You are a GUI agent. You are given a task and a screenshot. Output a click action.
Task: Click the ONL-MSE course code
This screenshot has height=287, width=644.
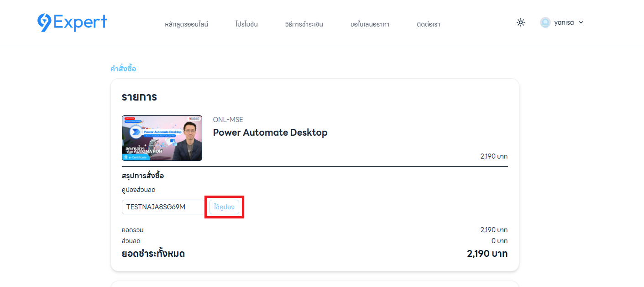click(x=228, y=120)
